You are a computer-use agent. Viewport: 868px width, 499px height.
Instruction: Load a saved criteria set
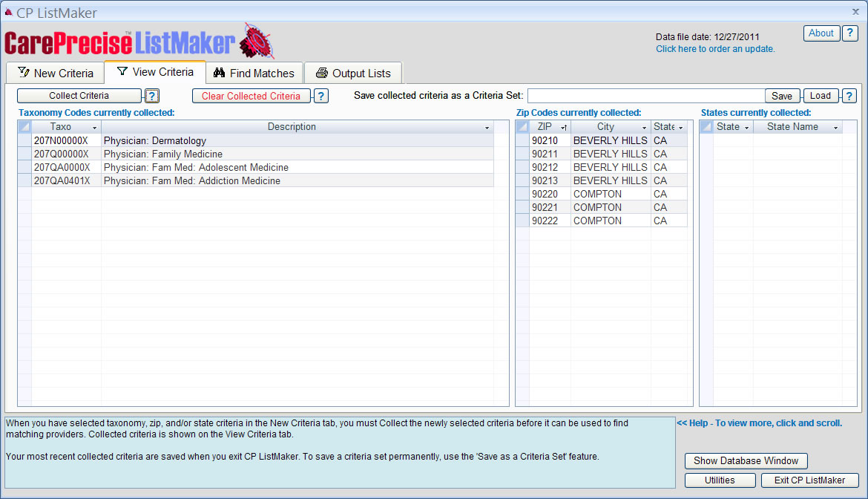821,96
